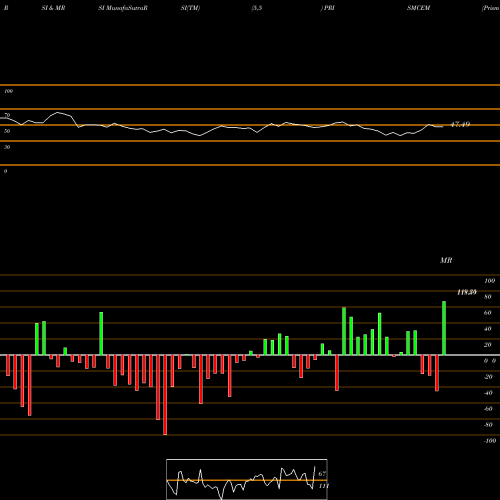Click the (5,5 parameter text
This screenshot has width=500, height=500.
pos(257,8)
